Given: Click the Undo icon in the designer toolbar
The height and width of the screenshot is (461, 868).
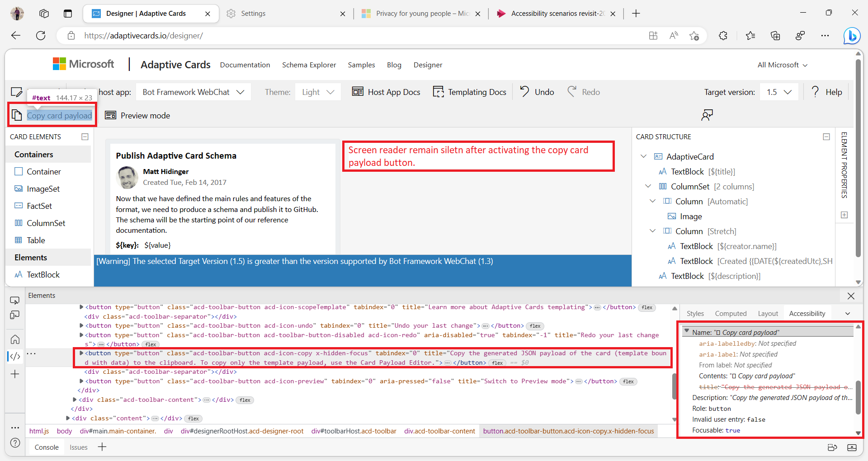Looking at the screenshot, I should pyautogui.click(x=524, y=92).
